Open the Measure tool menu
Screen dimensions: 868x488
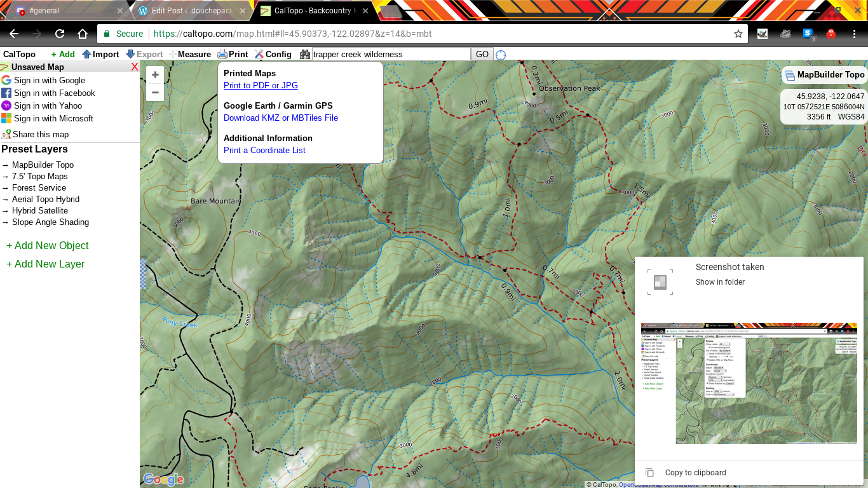pyautogui.click(x=190, y=54)
